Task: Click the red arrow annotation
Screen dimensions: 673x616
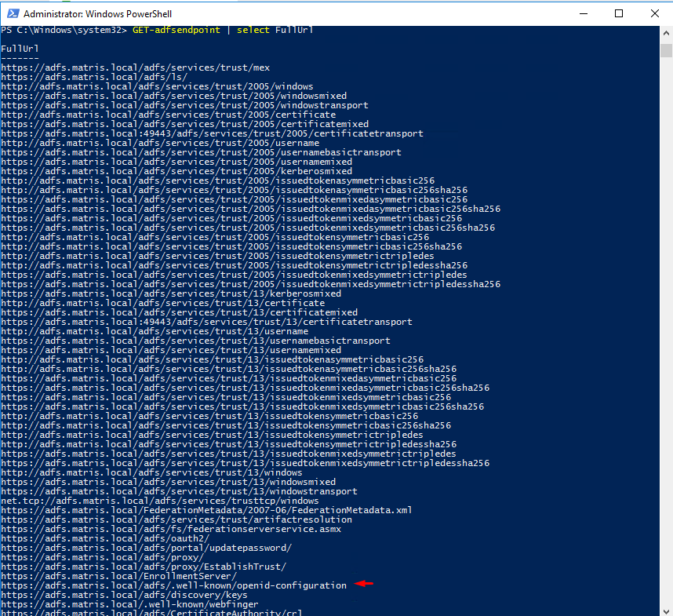Action: pos(363,584)
